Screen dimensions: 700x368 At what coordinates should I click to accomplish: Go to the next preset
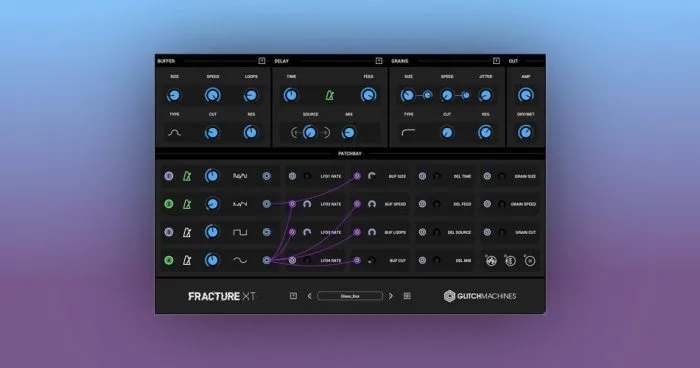391,296
